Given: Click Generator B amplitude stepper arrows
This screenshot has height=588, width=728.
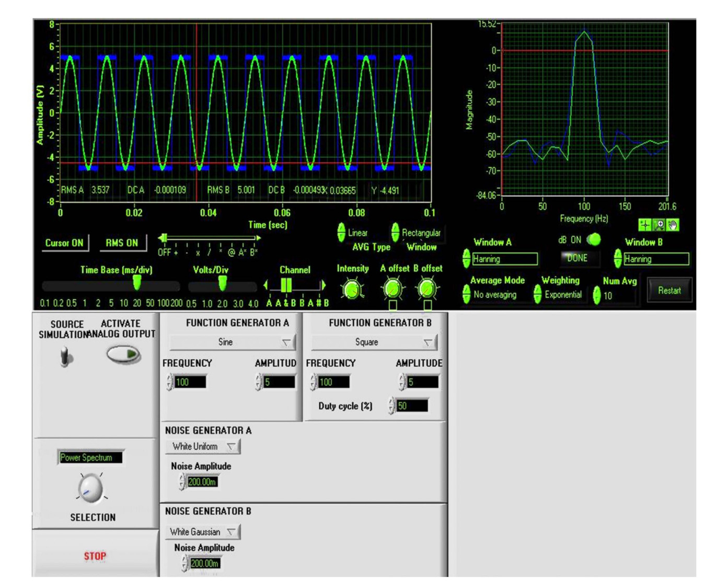Looking at the screenshot, I should (402, 382).
